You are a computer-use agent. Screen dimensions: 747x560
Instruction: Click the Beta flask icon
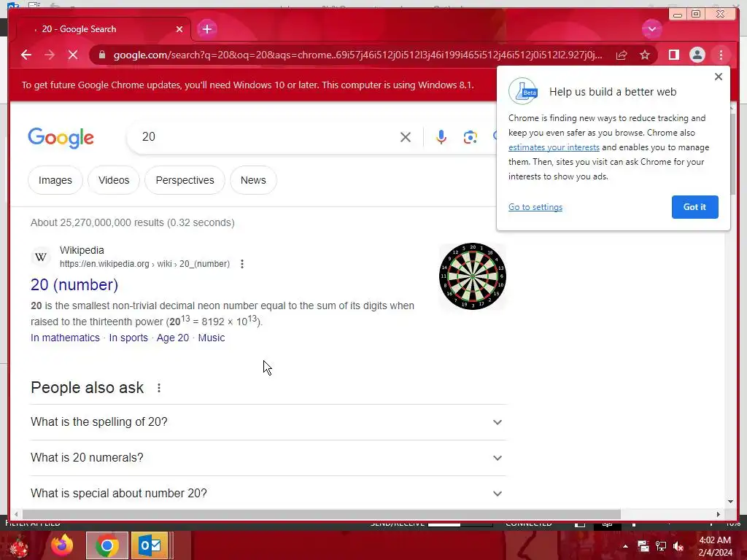[522, 91]
